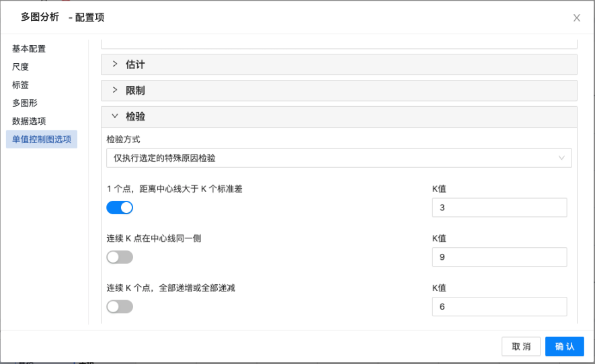
Task: Click the K值 field containing 6
Action: [x=499, y=306]
